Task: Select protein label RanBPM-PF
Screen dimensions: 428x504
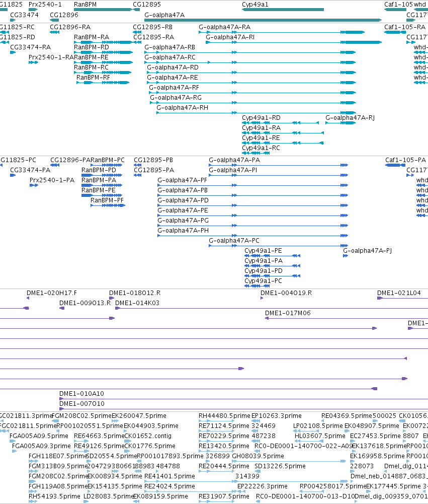Action: click(107, 200)
